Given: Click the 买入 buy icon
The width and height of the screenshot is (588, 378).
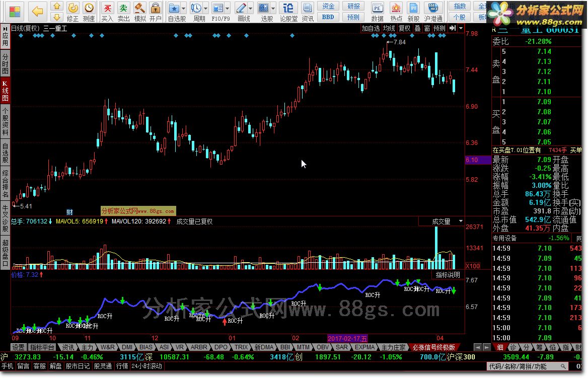Looking at the screenshot, I should [107, 12].
